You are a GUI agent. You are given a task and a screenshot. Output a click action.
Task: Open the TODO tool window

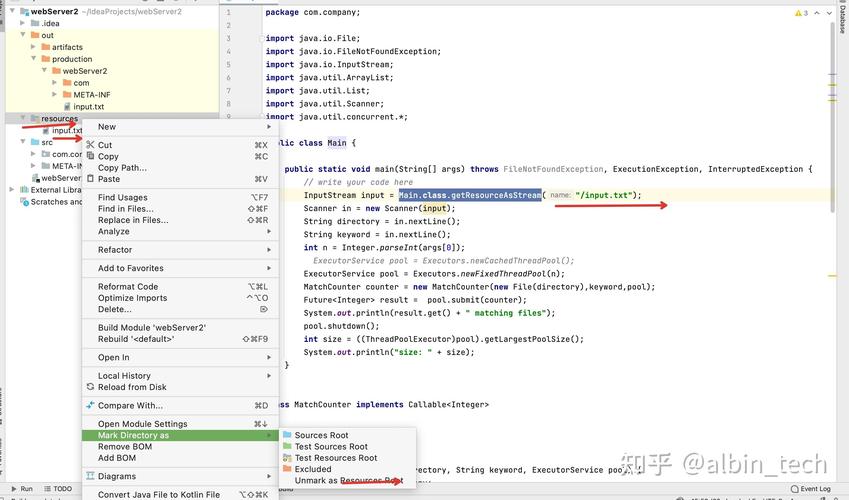(x=58, y=489)
